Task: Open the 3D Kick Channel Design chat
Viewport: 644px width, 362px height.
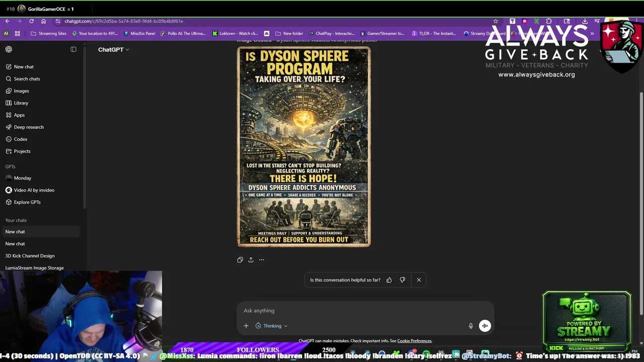Action: (30, 256)
